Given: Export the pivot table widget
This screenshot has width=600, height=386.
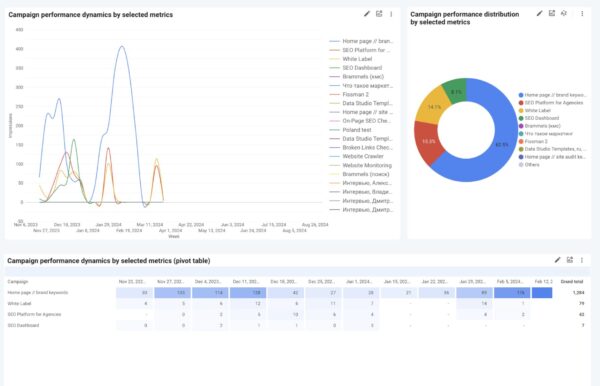Looking at the screenshot, I should coord(570,260).
